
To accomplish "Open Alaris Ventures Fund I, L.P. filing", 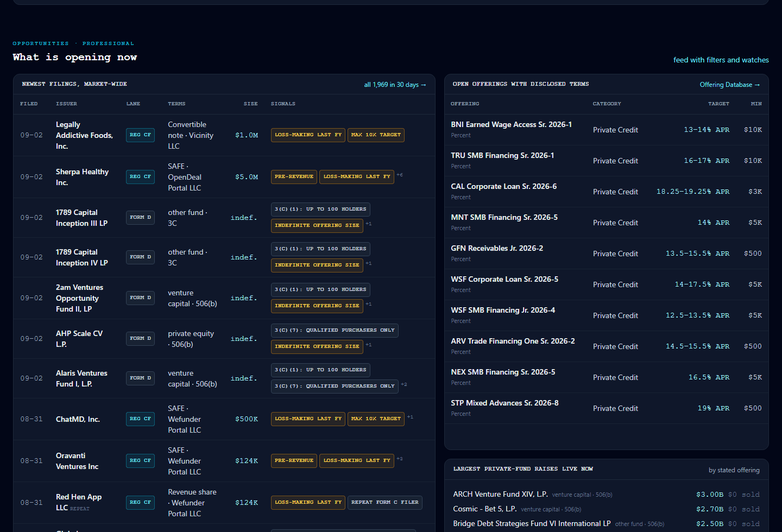I will (x=81, y=378).
